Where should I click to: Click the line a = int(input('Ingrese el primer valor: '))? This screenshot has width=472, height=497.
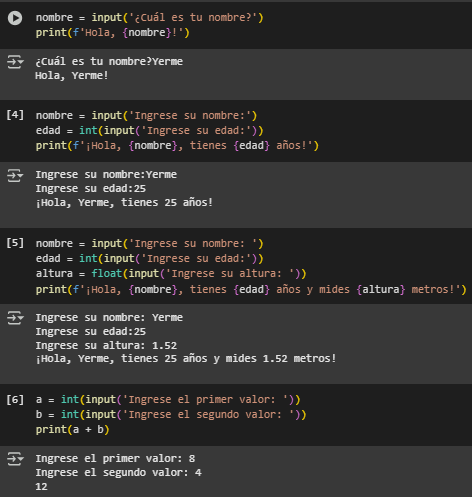[x=168, y=399]
